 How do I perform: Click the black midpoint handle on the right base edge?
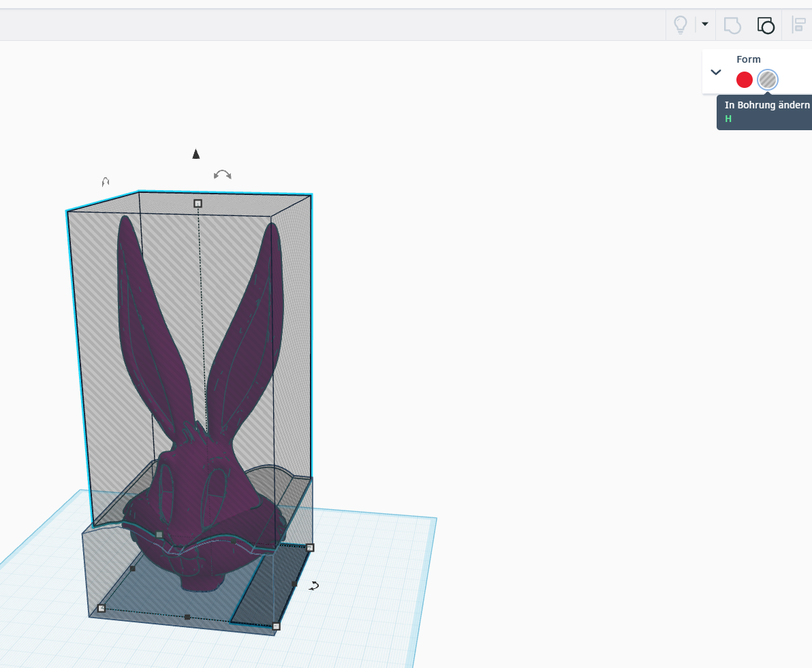pos(295,584)
